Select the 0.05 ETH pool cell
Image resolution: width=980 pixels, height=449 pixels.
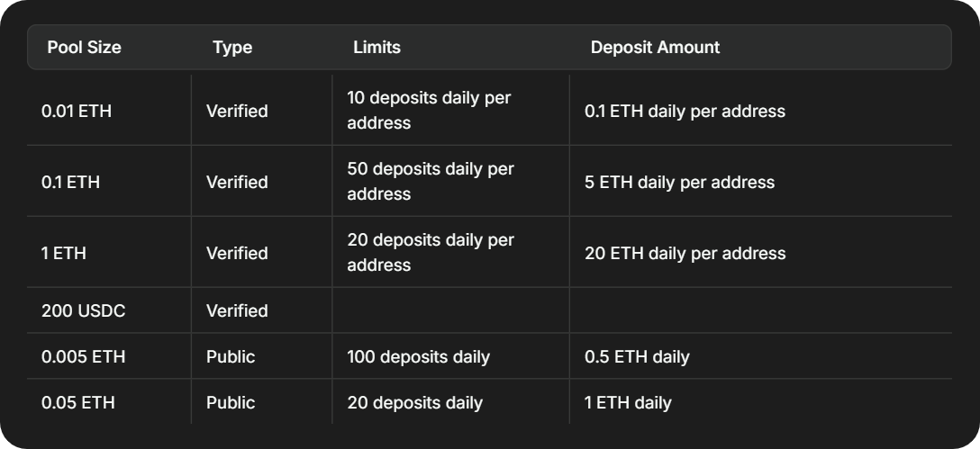78,402
